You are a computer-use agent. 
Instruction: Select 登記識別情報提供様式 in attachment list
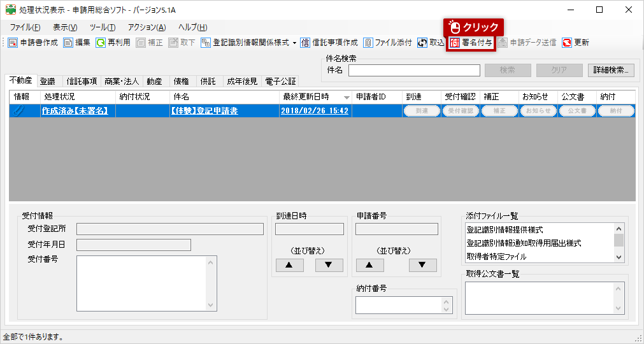(504, 230)
